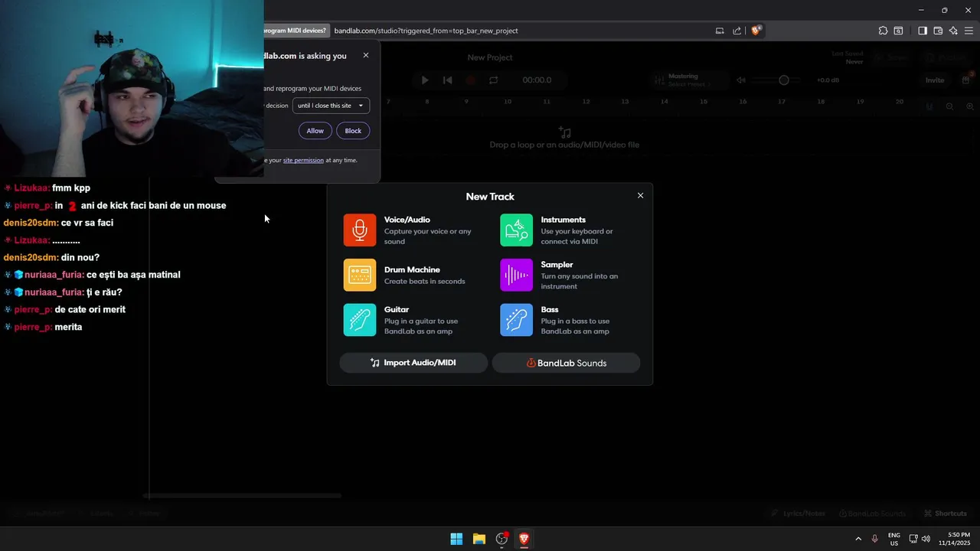Toggle the loop cycle button

[x=494, y=80]
